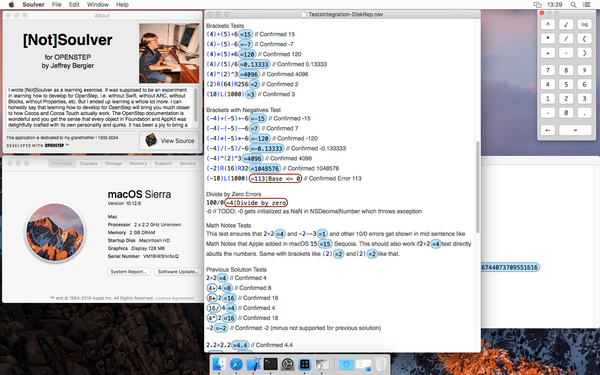Click the log key on the keypad
The width and height of the screenshot is (600, 375).
point(584,24)
